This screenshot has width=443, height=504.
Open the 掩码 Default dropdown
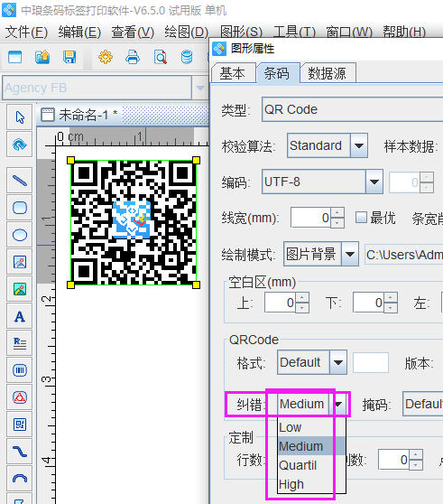tap(423, 404)
